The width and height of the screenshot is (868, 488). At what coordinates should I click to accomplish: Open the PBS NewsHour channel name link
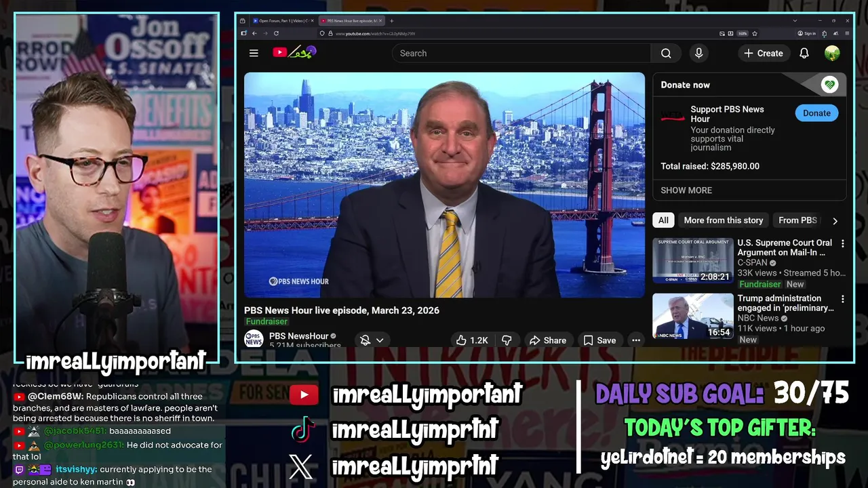tap(298, 336)
